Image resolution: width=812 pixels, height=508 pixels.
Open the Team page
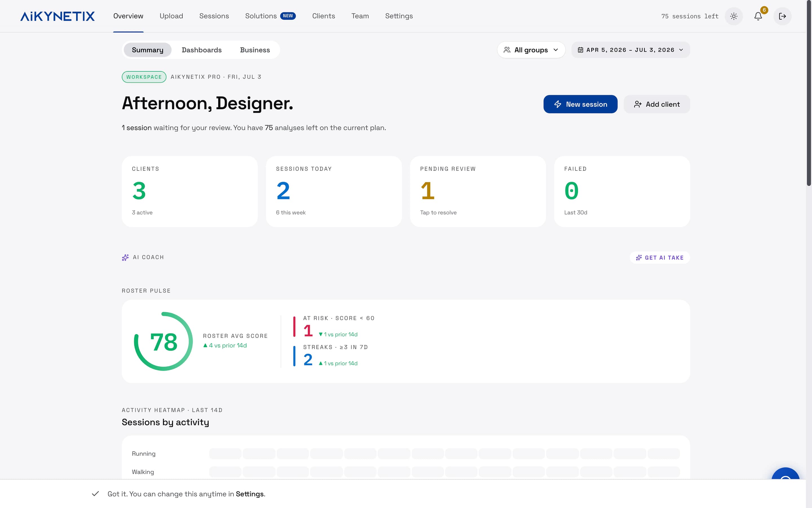360,16
